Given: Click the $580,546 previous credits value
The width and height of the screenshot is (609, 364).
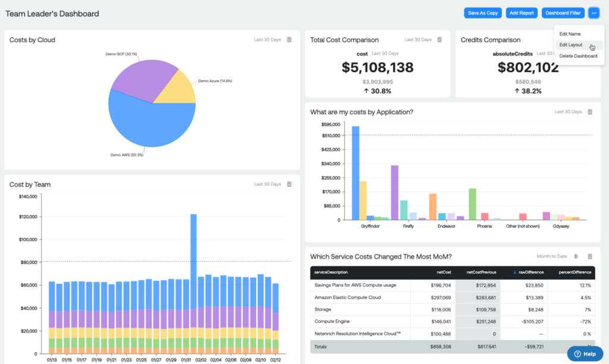Looking at the screenshot, I should click(528, 81).
